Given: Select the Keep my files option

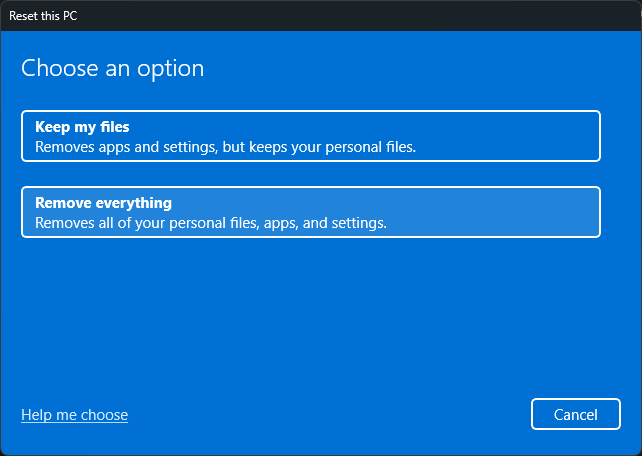Looking at the screenshot, I should [310, 136].
